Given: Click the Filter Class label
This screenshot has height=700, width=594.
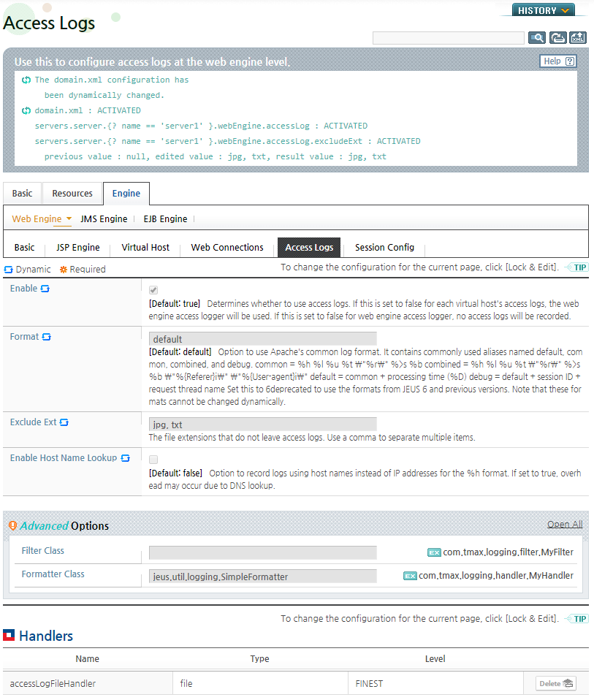Looking at the screenshot, I should click(43, 551).
